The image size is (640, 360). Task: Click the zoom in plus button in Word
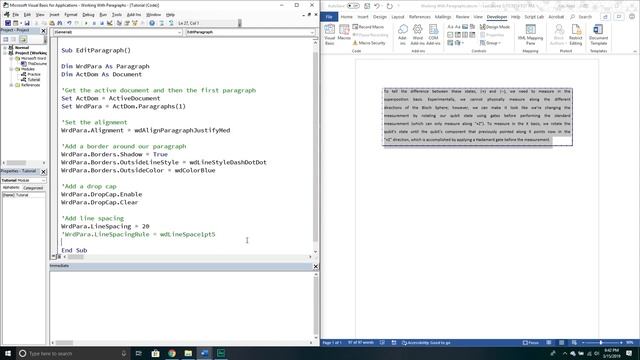click(x=621, y=343)
